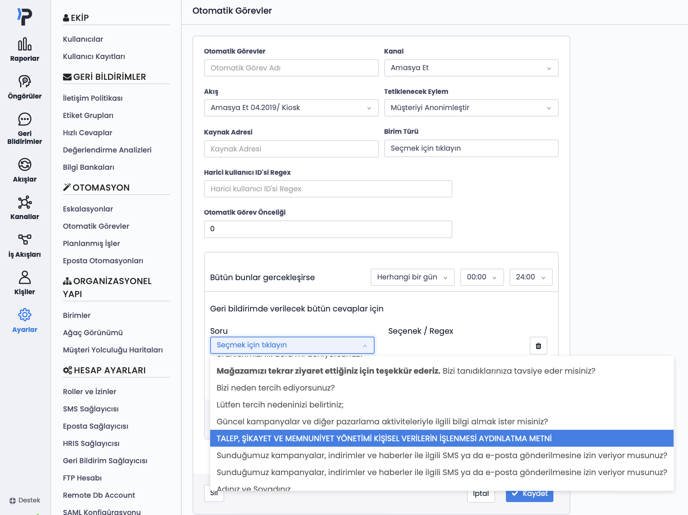Open Kişiler sidebar icon
Image resolution: width=688 pixels, height=515 pixels.
point(24,283)
